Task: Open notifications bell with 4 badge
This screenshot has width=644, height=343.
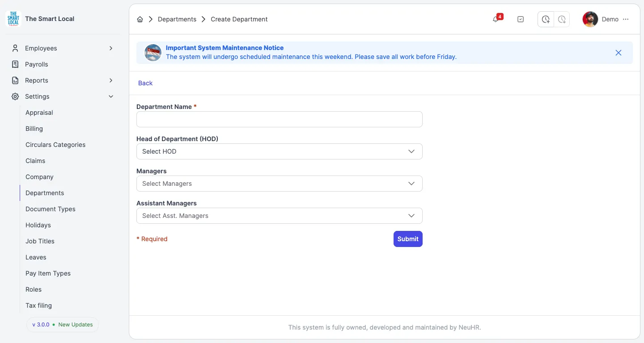Action: (496, 19)
